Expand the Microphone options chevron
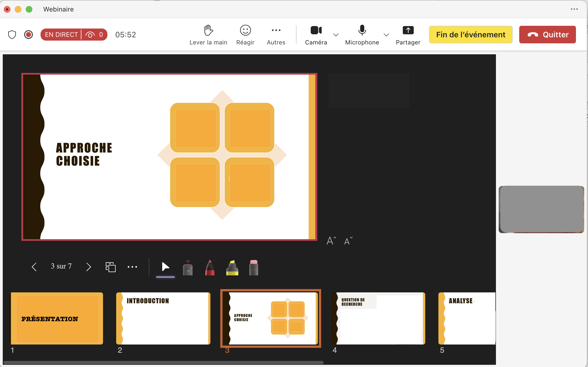588x367 pixels. coord(386,35)
